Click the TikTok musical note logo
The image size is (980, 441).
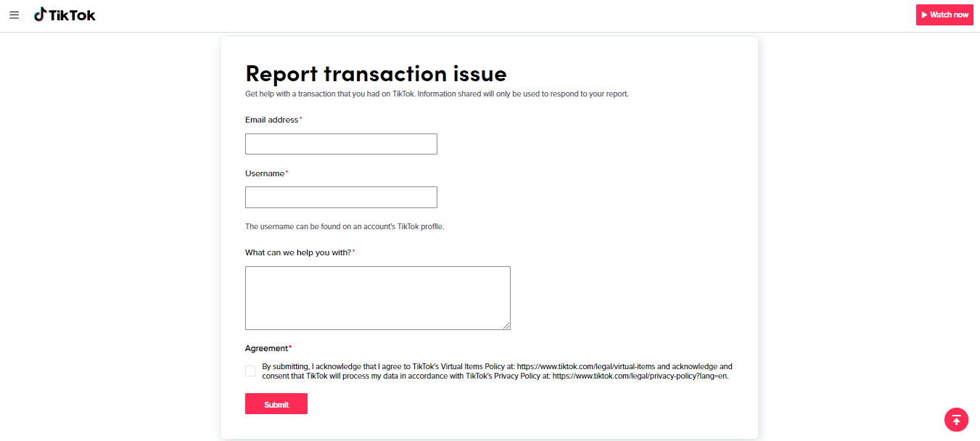[41, 15]
